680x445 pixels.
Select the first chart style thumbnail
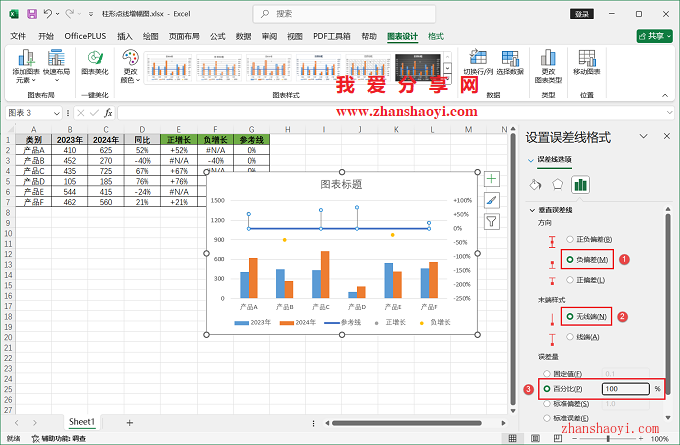pos(169,68)
